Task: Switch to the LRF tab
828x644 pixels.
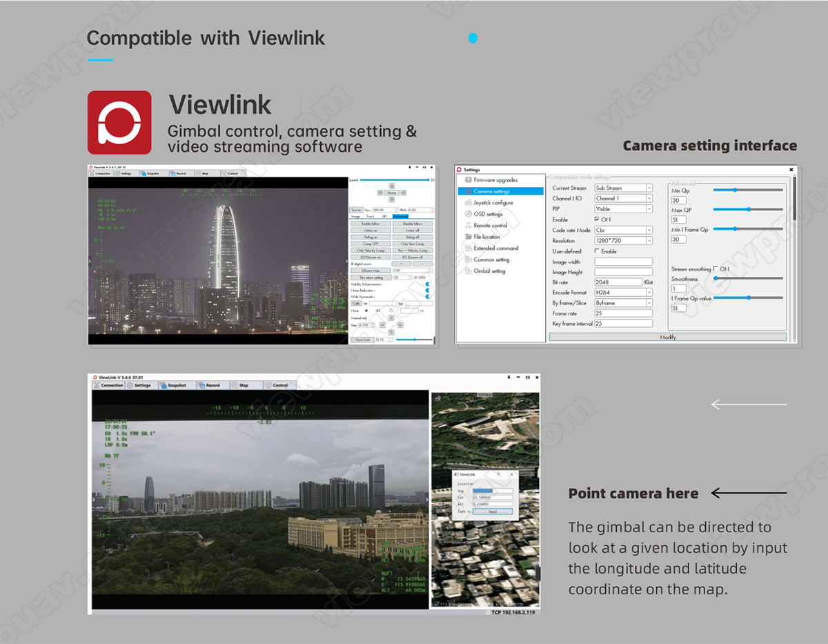Action: [385, 217]
